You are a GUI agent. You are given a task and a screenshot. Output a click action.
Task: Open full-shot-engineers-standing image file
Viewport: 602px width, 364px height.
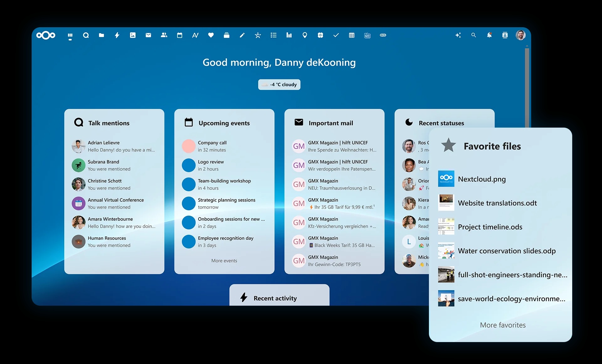point(503,275)
